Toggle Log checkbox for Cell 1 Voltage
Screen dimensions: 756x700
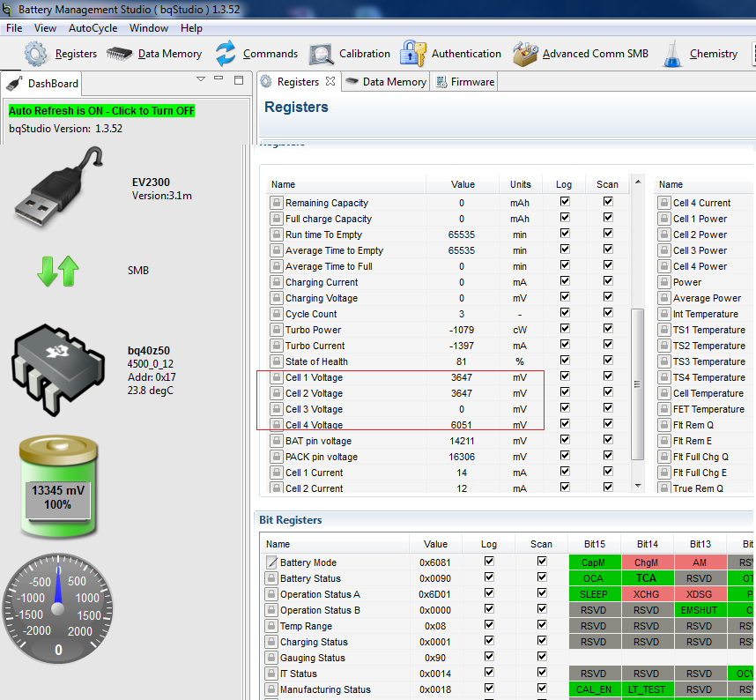point(565,376)
